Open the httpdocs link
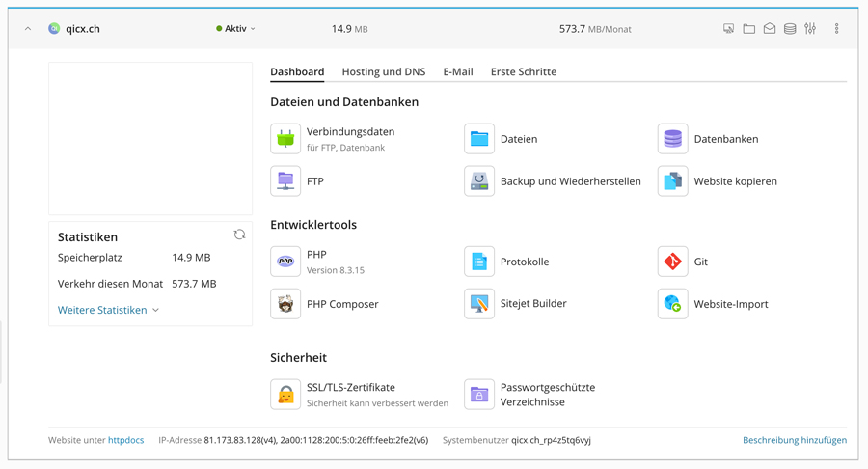868x469 pixels. coord(125,440)
